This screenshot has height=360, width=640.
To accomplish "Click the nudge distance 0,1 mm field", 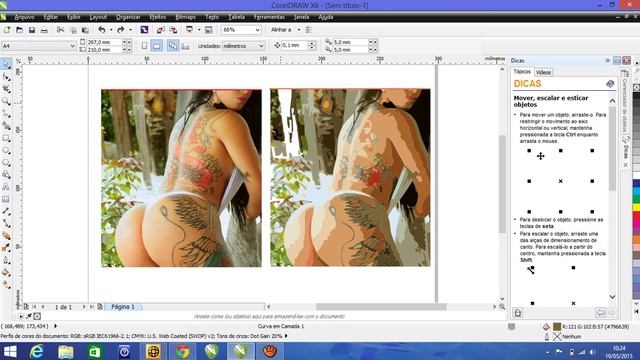I will (294, 45).
